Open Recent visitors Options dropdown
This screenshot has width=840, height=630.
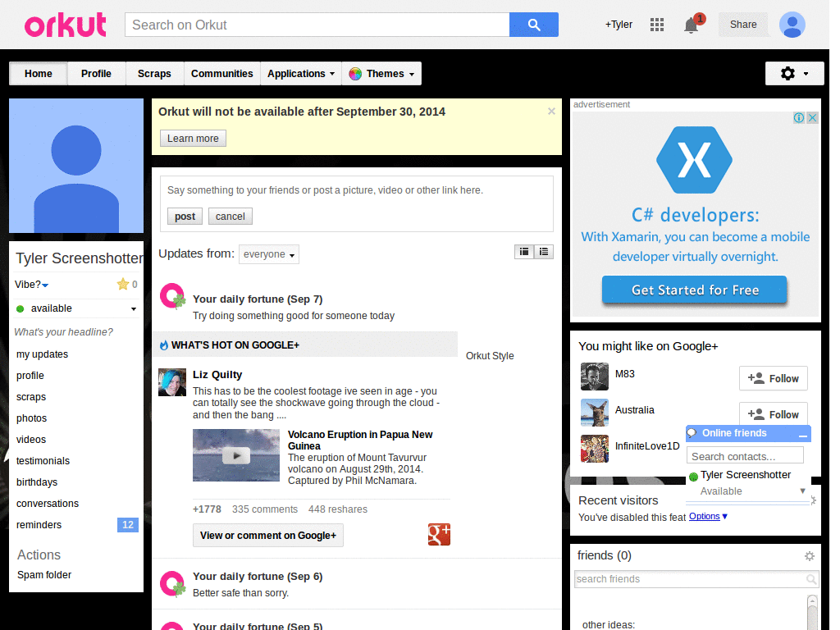tap(708, 517)
